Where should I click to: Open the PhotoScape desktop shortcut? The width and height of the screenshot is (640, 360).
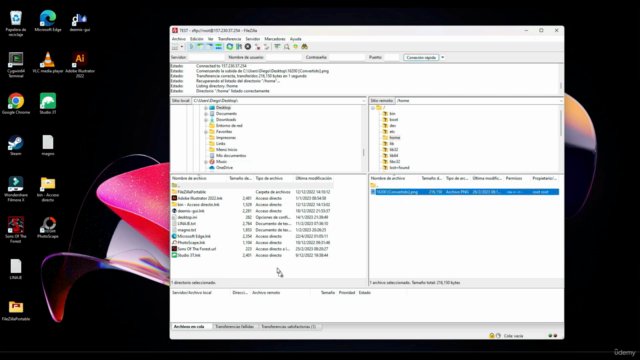[48, 228]
